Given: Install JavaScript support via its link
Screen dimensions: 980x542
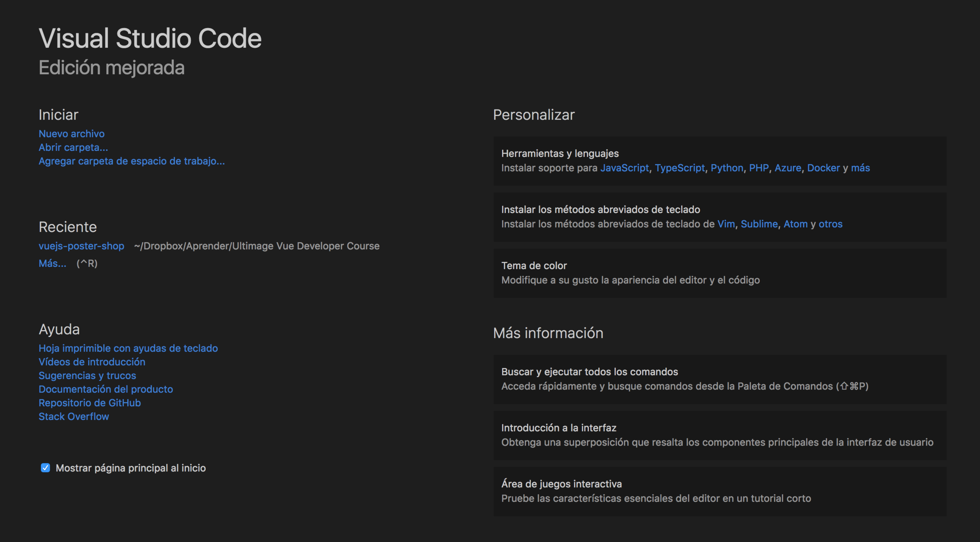Looking at the screenshot, I should [x=624, y=168].
